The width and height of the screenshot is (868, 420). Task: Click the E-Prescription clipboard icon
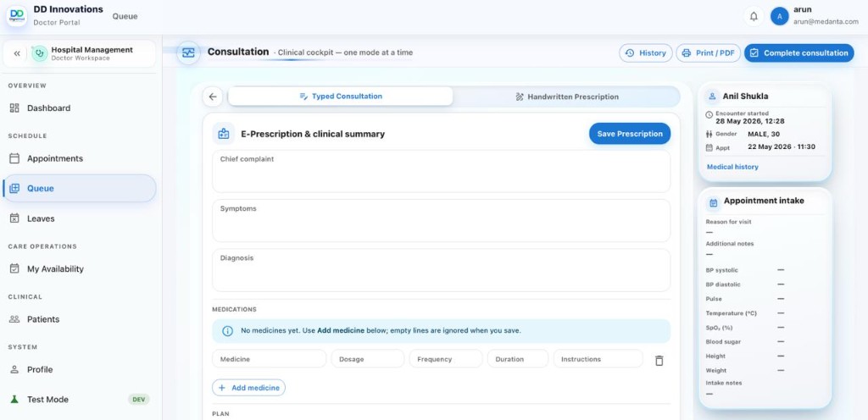[x=223, y=134]
